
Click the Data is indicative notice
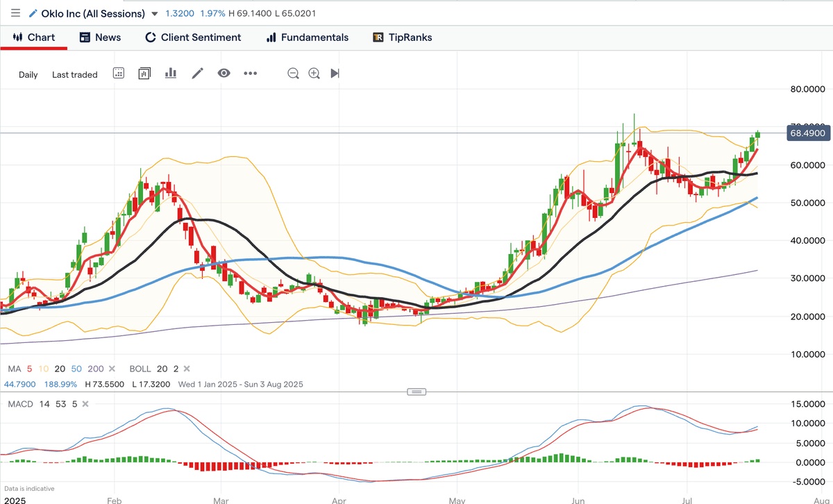click(x=29, y=489)
